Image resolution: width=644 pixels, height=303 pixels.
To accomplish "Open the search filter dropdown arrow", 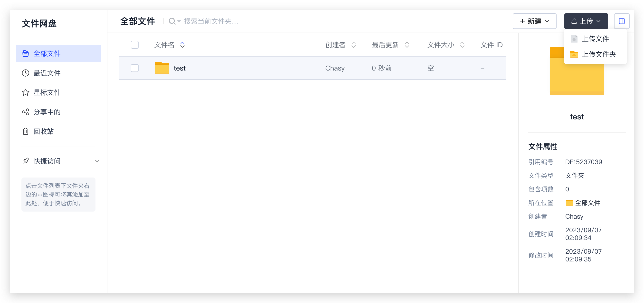I will [x=179, y=21].
